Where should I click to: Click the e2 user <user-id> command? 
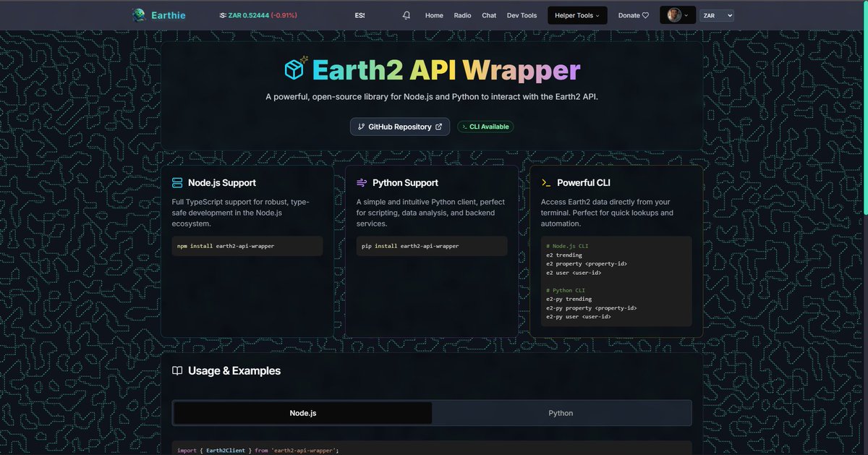tap(574, 273)
